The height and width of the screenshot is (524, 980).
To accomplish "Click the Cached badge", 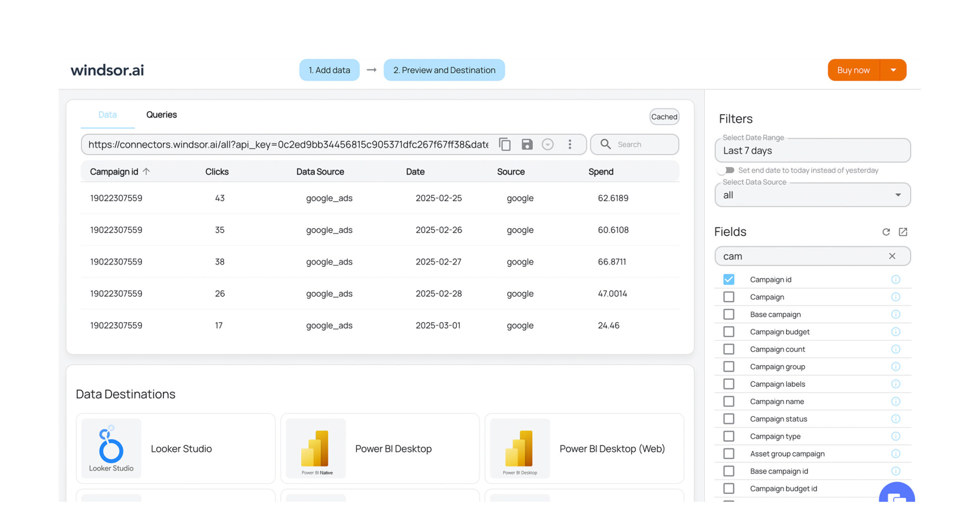I will pyautogui.click(x=664, y=117).
